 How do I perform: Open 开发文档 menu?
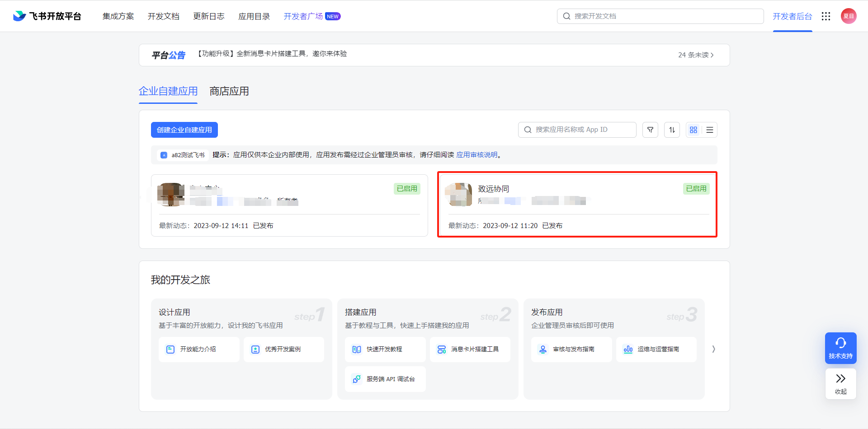163,16
